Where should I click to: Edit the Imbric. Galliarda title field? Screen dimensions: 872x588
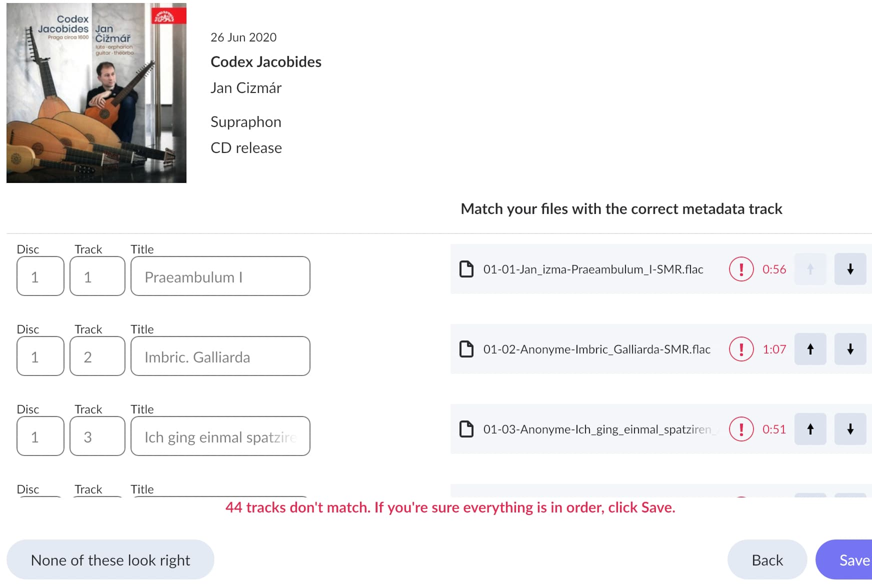click(x=220, y=356)
